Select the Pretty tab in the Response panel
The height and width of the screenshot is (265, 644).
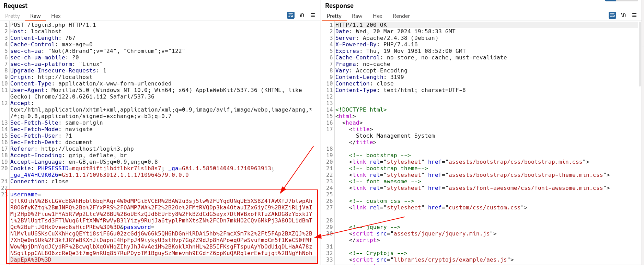coord(334,16)
